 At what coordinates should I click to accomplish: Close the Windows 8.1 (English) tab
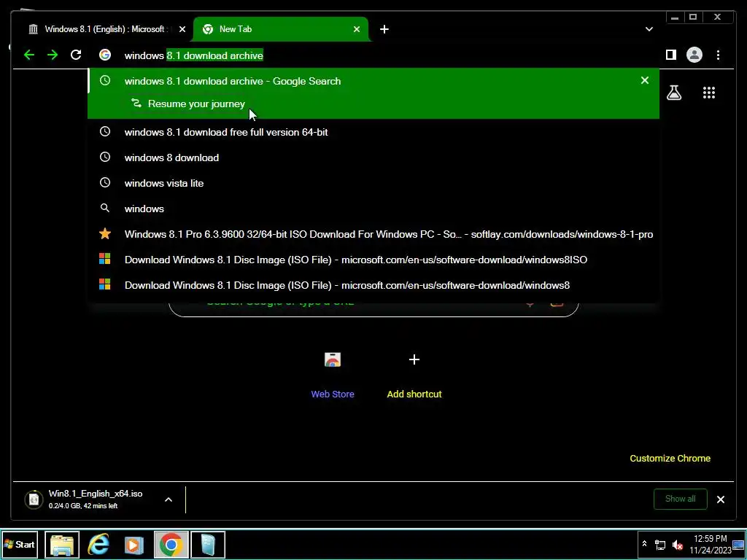[182, 29]
